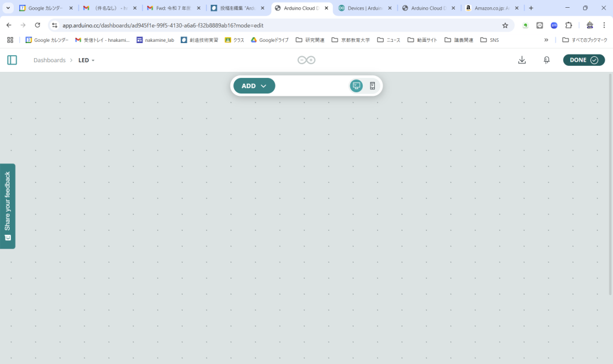Open the Chrome apps grid icon
The image size is (613, 364).
pyautogui.click(x=10, y=40)
